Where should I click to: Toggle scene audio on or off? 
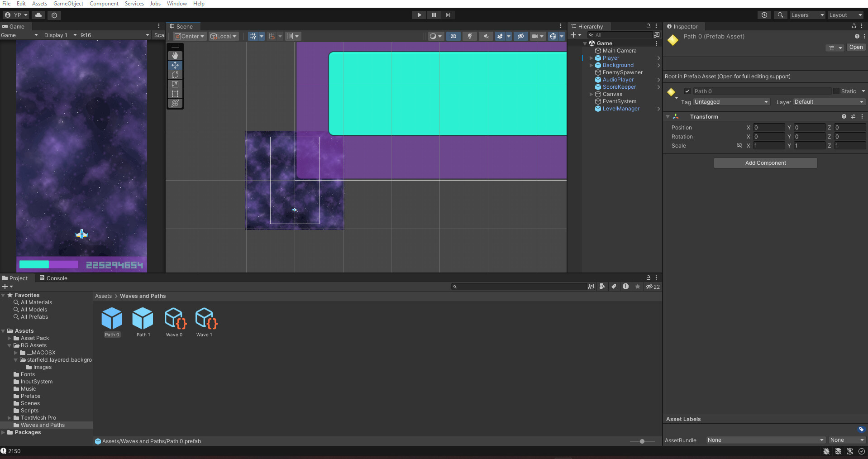[485, 36]
